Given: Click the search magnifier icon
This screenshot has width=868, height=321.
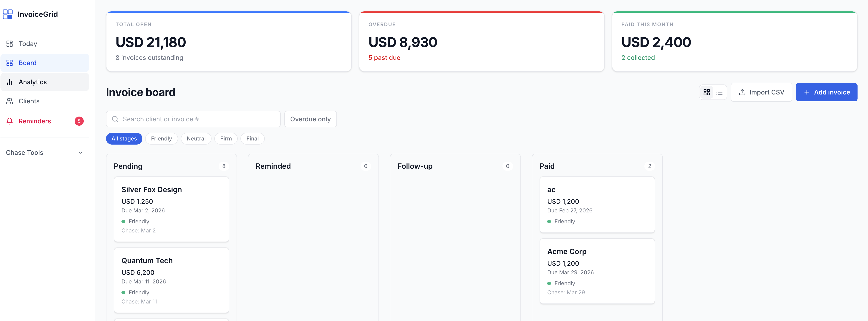Looking at the screenshot, I should pyautogui.click(x=115, y=119).
